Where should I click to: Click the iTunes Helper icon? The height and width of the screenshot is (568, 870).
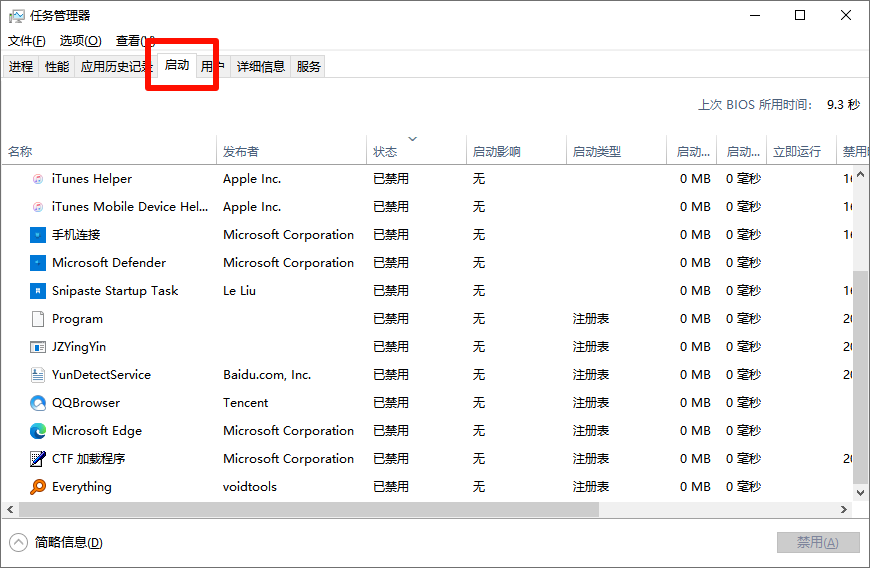[38, 179]
